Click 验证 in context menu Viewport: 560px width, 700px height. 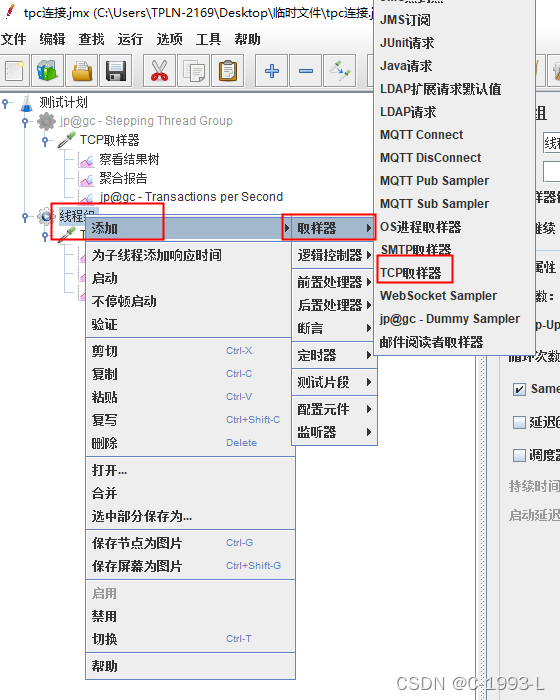pos(188,325)
